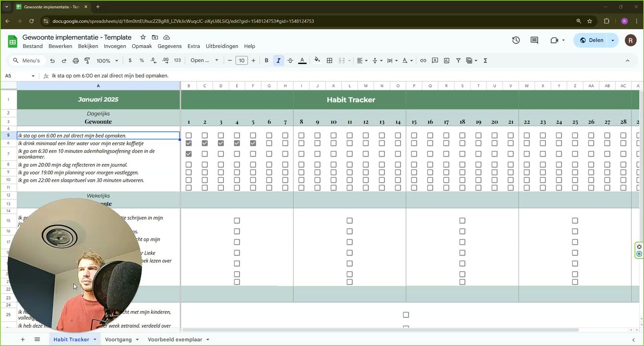Format selection as currency with dollar icon
The image size is (644, 346).
[130, 61]
